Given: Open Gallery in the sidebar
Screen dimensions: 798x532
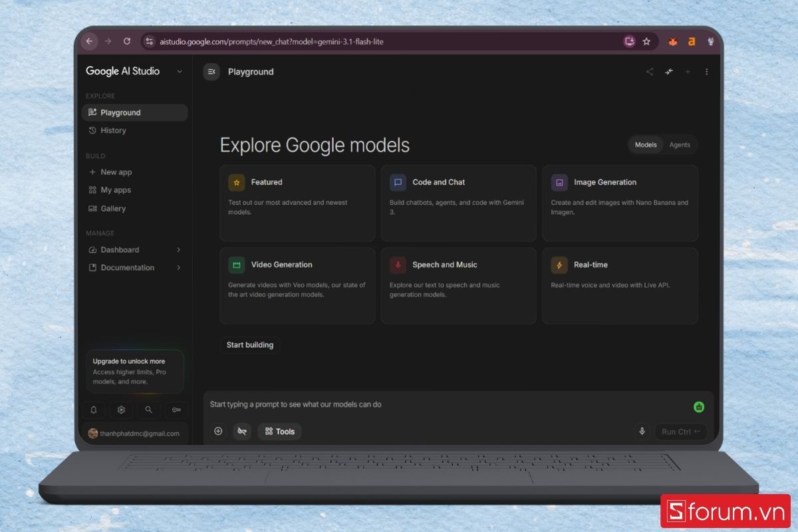Looking at the screenshot, I should coord(135,208).
